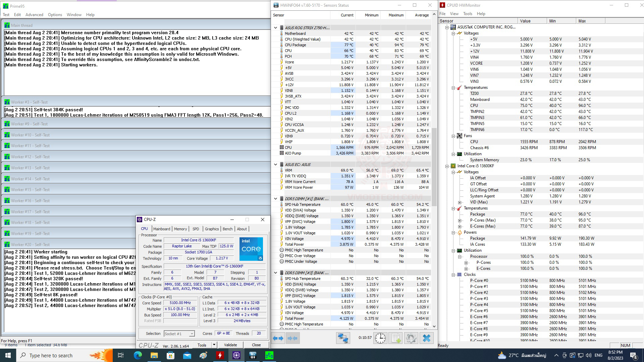644x362 pixels.
Task: Collapse ASUS EC sensor group
Action: click(x=276, y=165)
